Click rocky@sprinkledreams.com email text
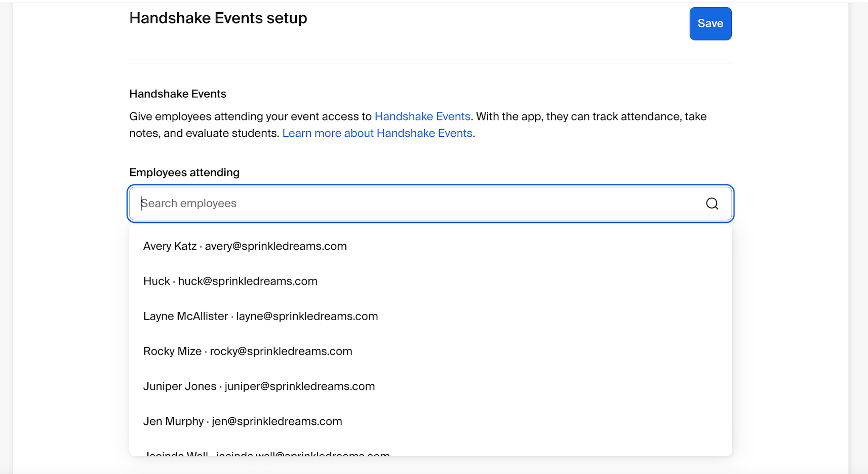Image resolution: width=868 pixels, height=474 pixels. pyautogui.click(x=281, y=351)
